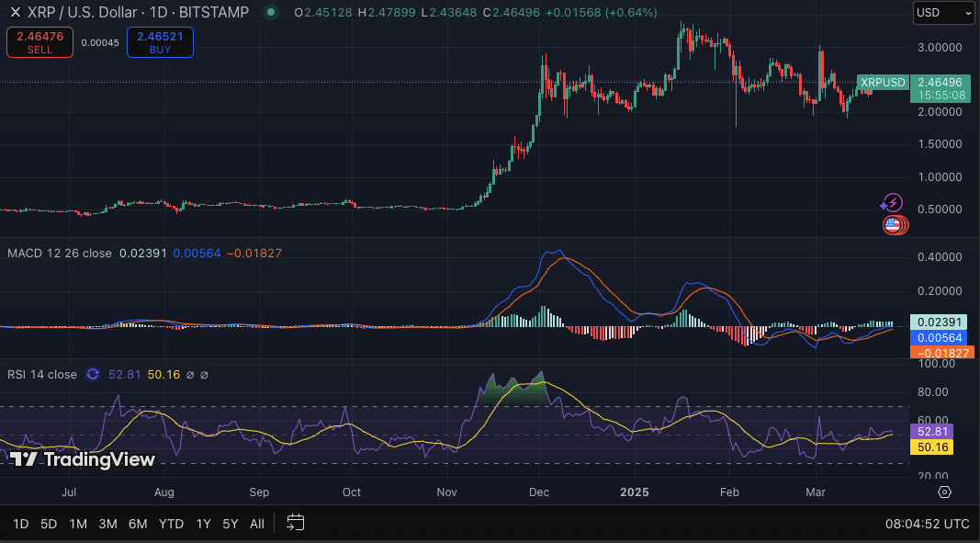Click the SELL 2.46476 button

click(x=40, y=42)
